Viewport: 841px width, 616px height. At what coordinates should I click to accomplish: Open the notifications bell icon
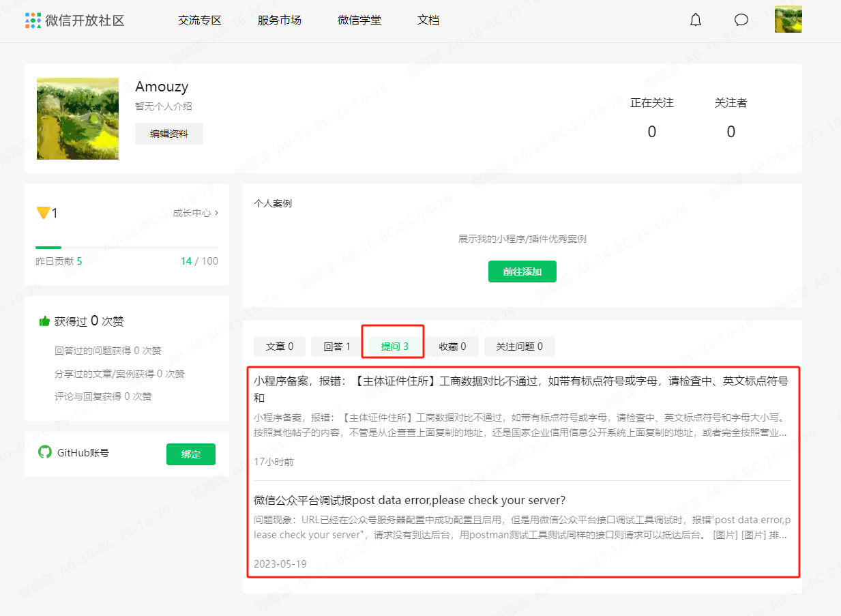pyautogui.click(x=696, y=20)
